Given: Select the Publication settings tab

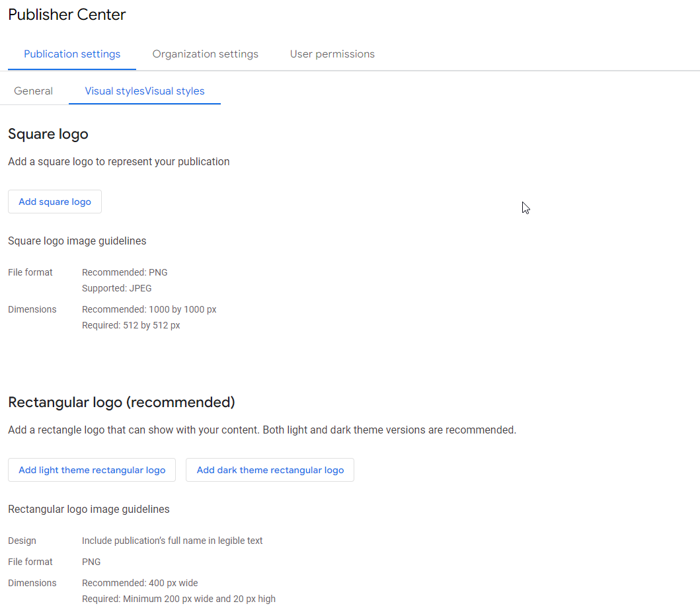Looking at the screenshot, I should (71, 54).
